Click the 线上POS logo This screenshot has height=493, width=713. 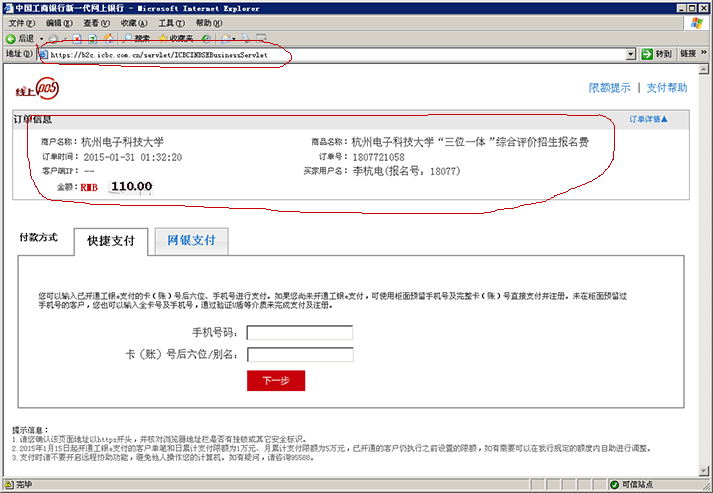[x=37, y=88]
